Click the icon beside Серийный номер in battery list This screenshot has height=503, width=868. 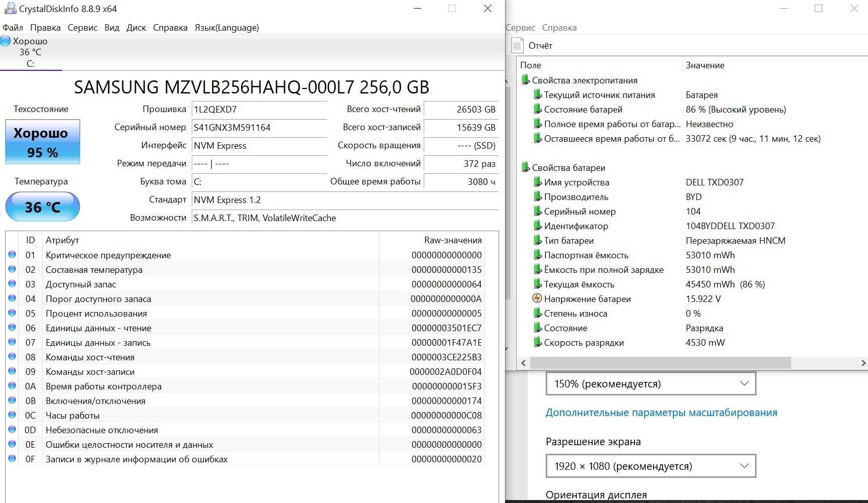coord(537,211)
